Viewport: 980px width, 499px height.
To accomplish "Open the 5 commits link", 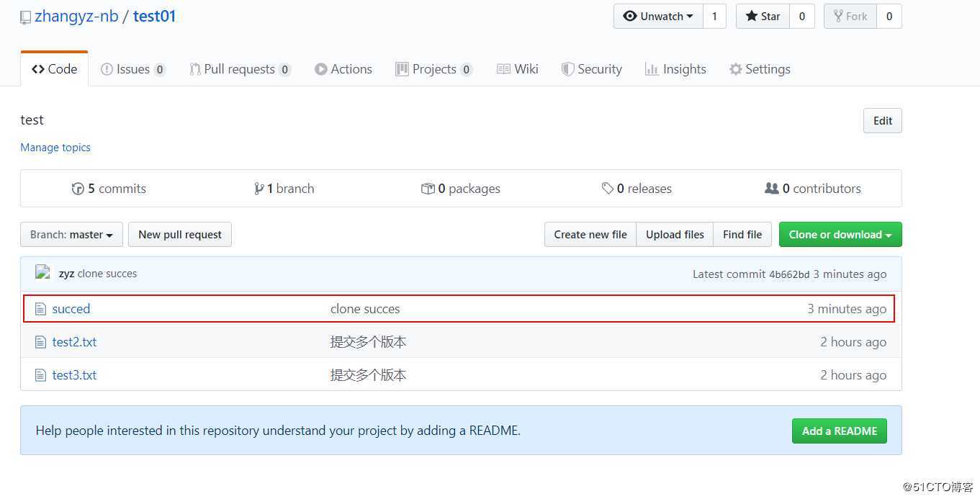I will (109, 189).
